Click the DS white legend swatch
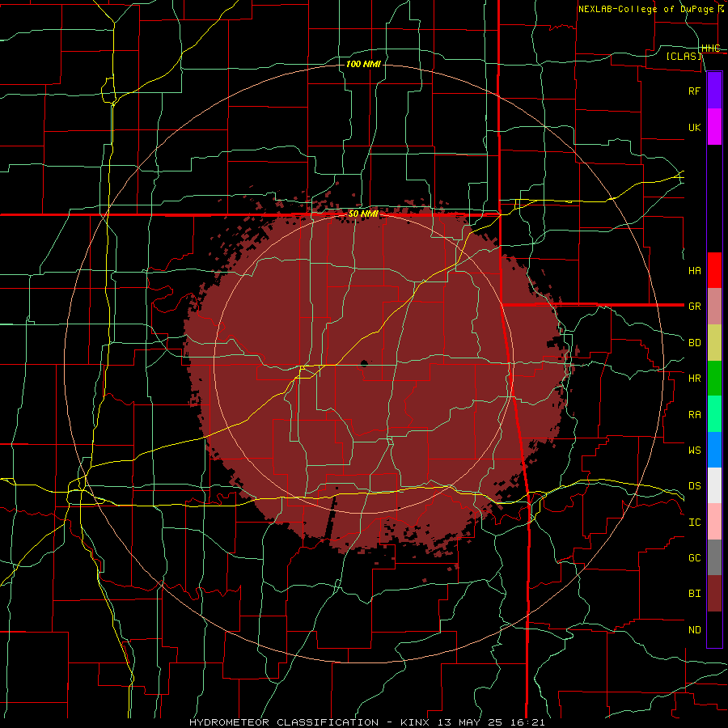Screen dimensions: 728x728 click(714, 485)
